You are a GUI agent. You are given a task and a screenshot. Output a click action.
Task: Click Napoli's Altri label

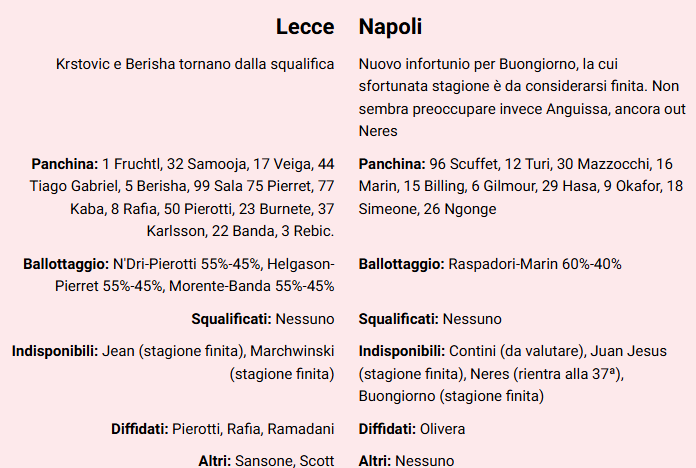(375, 461)
